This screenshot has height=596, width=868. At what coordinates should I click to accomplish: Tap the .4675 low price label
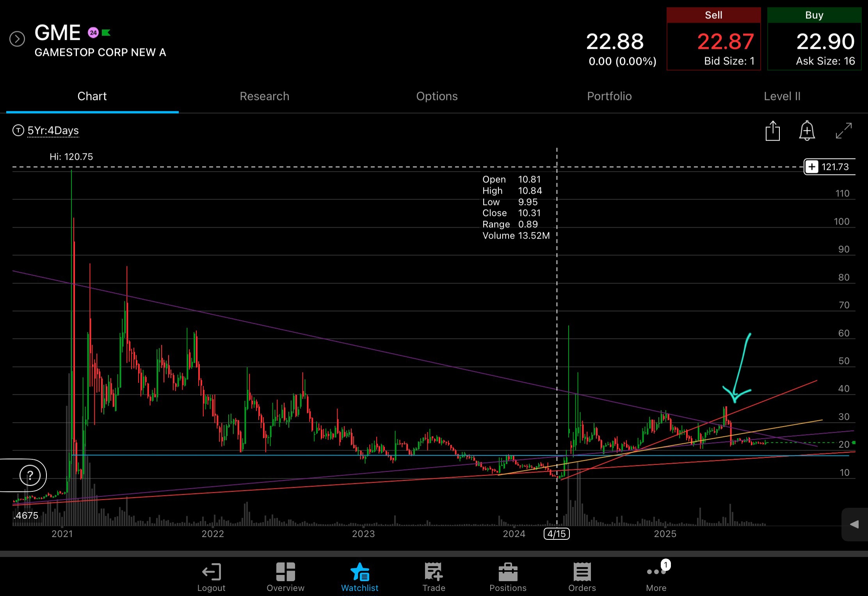[26, 516]
